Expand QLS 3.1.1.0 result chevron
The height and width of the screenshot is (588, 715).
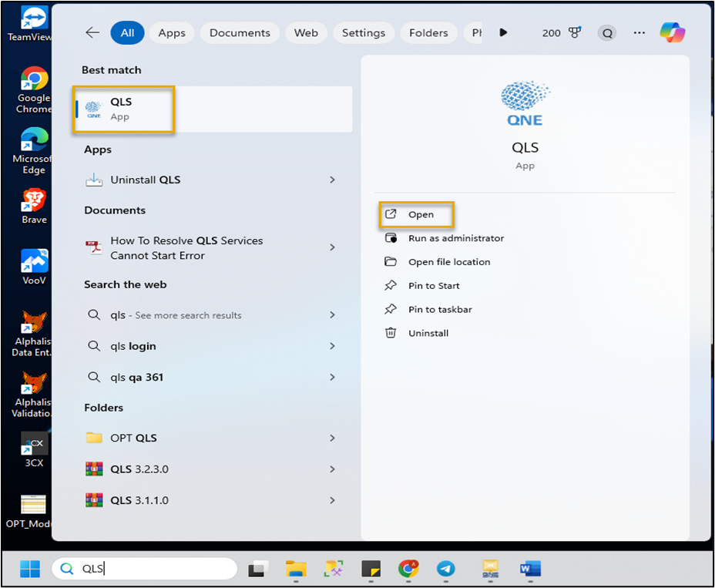(x=332, y=500)
